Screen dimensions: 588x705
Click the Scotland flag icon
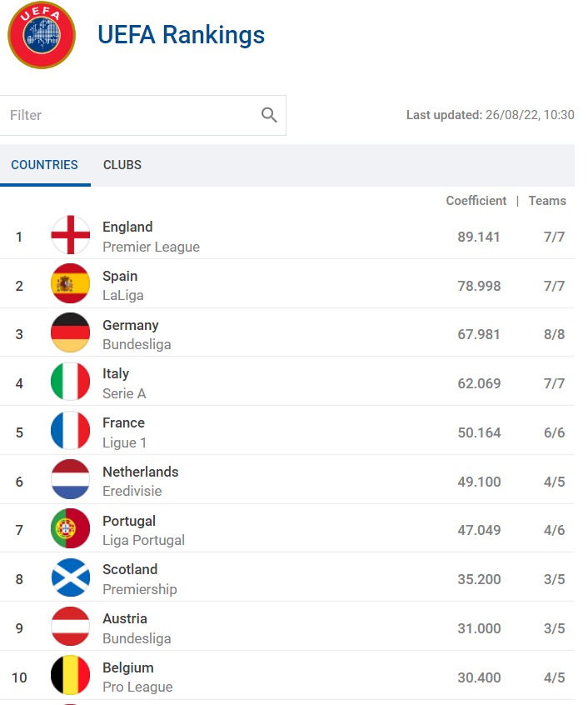click(x=71, y=578)
